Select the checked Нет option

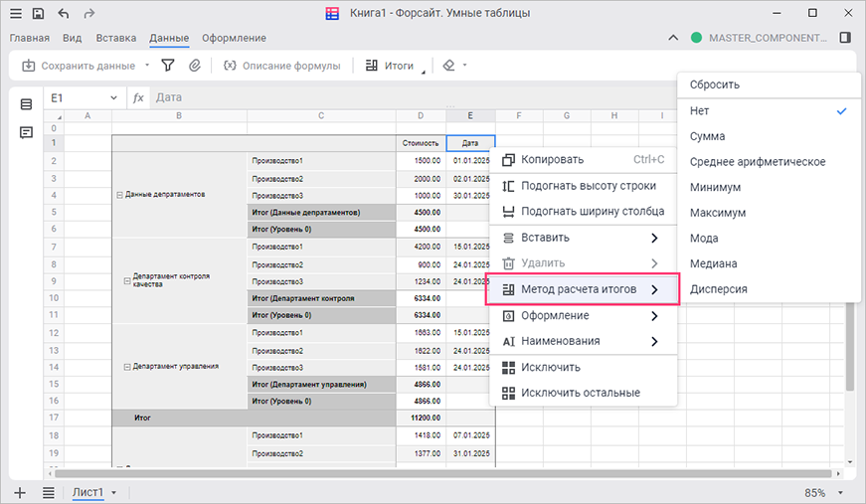[769, 111]
